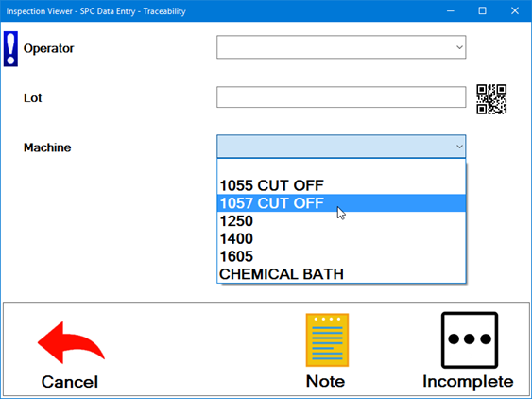Expand the Operator dropdown arrow
This screenshot has width=532, height=399.
[x=459, y=47]
